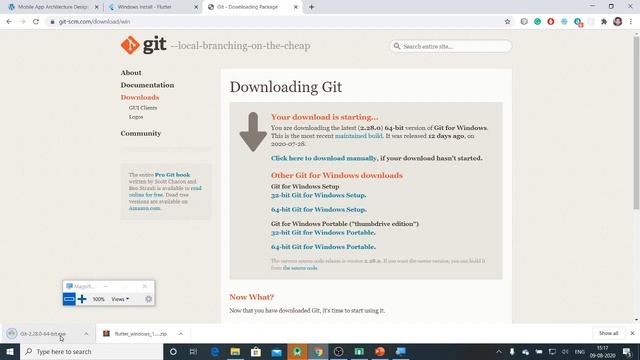Reload the git-scm download page
Image resolution: width=640 pixels, height=360 pixels.
pos(36,22)
